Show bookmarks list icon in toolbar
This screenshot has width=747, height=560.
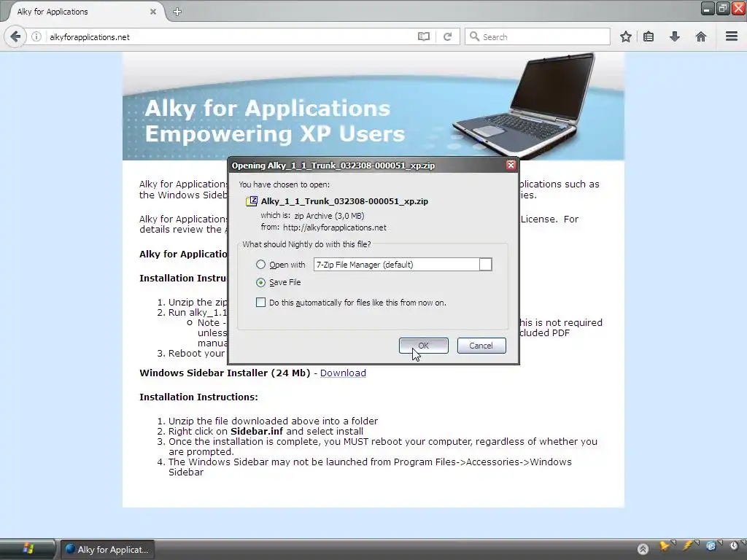tap(649, 36)
